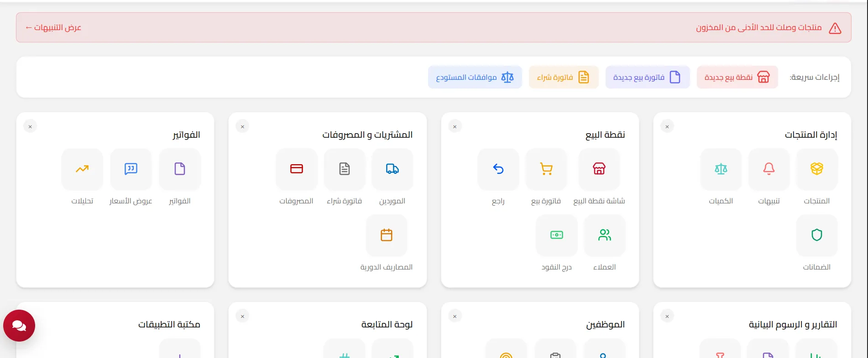The width and height of the screenshot is (868, 358).
Task: Click the فاتورة شراء quick action button
Action: [563, 77]
